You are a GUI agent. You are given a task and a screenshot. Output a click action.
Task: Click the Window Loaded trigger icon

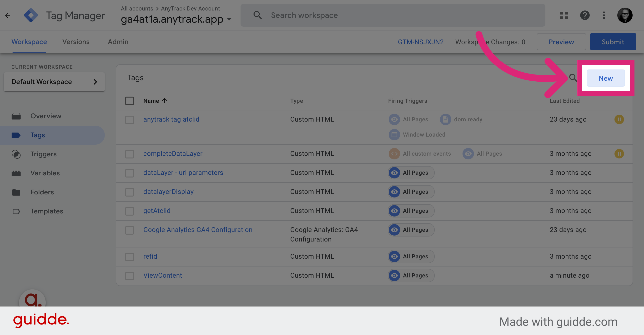coord(394,135)
